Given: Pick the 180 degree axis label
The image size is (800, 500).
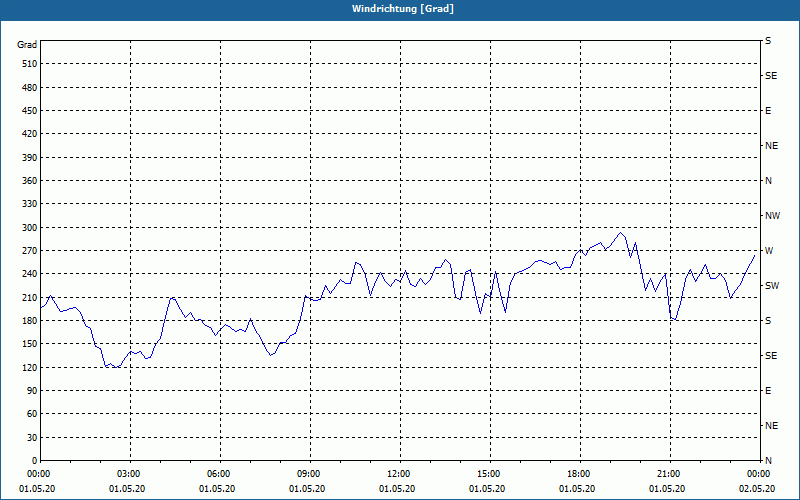Looking at the screenshot, I should 30,321.
